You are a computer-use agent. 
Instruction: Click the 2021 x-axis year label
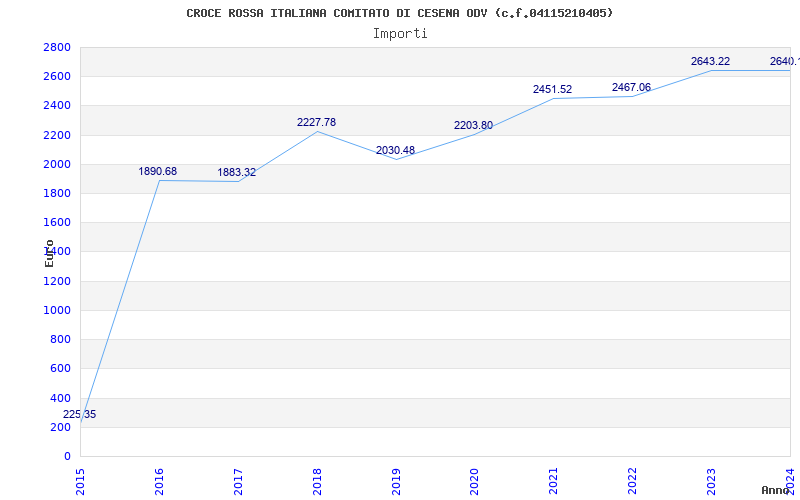pos(554,482)
